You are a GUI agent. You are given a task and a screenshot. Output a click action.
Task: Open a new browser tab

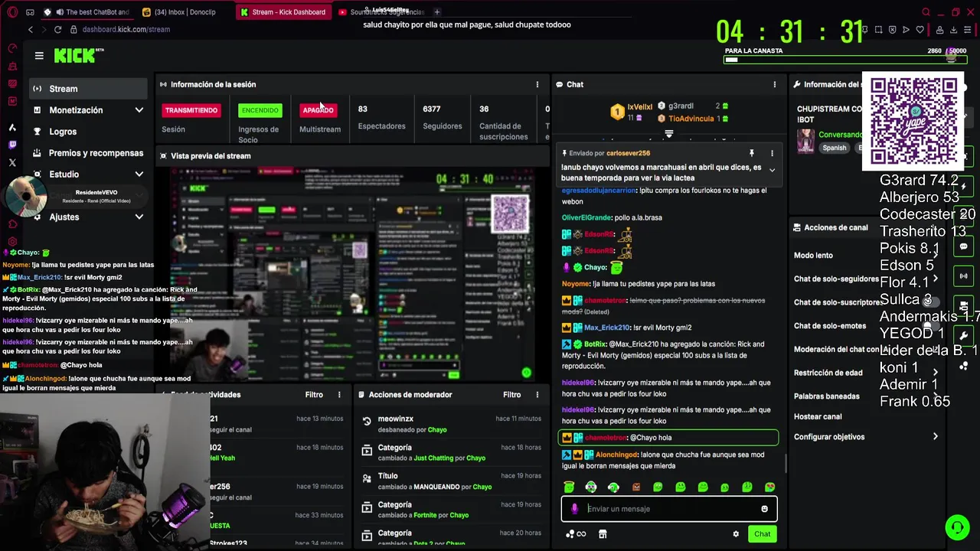(x=437, y=12)
